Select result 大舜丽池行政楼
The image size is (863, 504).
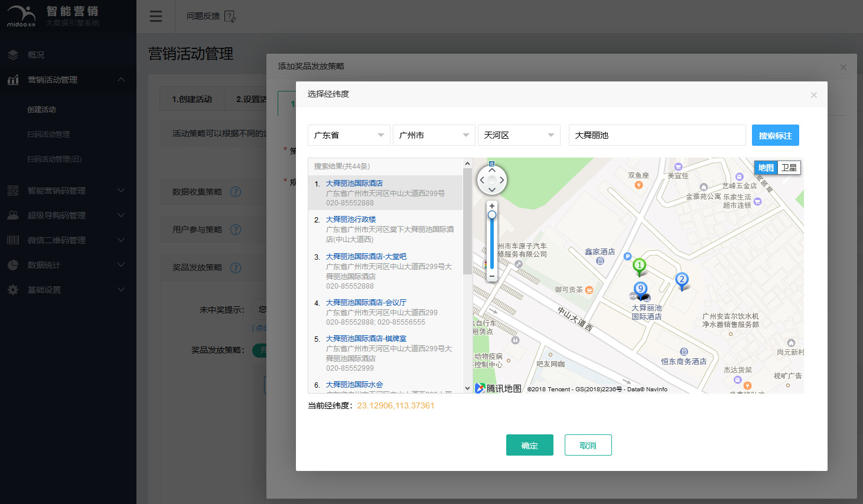coord(351,220)
